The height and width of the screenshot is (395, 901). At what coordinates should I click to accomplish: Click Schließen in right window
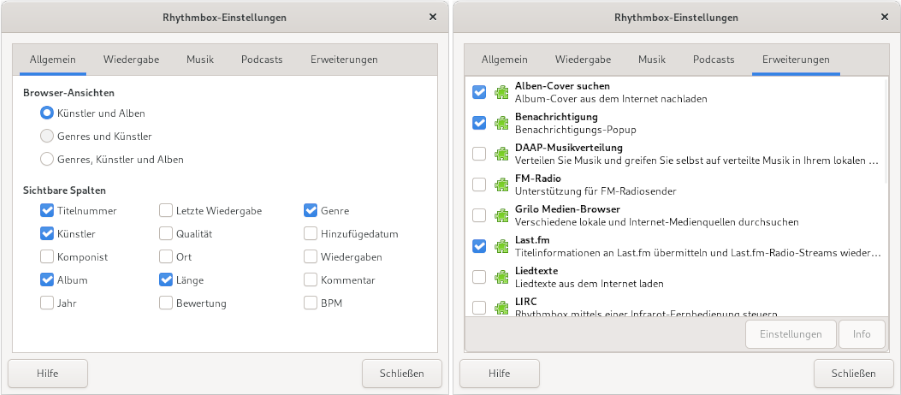(x=854, y=374)
